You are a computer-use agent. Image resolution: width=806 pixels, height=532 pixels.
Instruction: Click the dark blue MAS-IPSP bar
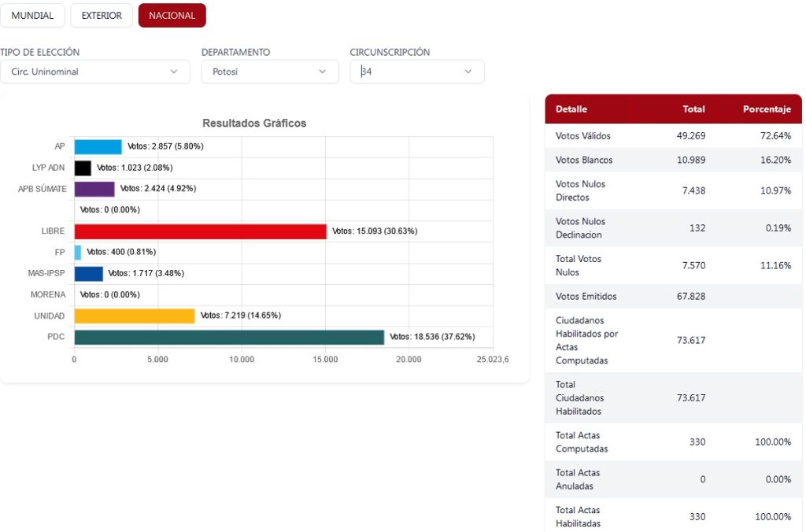tap(88, 274)
